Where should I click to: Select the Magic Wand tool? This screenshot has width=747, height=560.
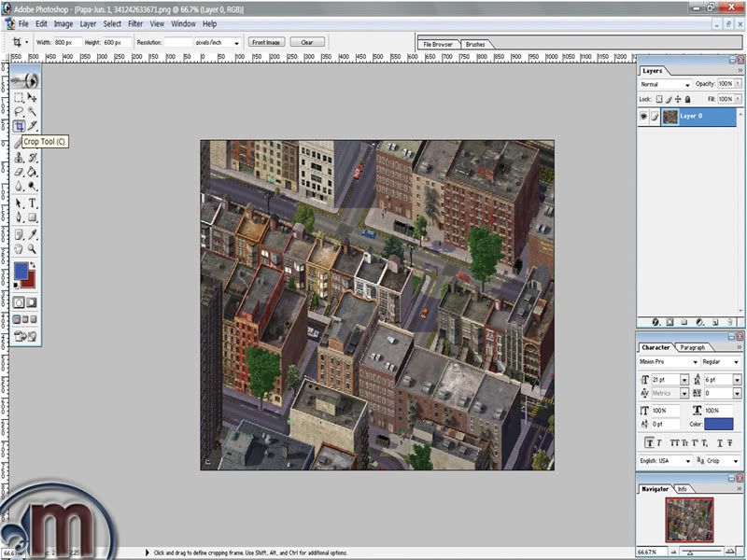32,112
